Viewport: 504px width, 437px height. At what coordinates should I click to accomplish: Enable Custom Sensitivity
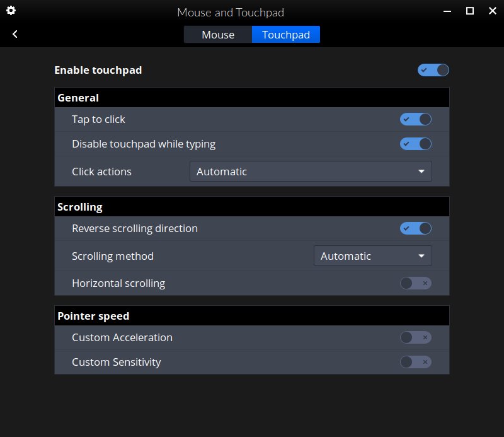tap(416, 362)
